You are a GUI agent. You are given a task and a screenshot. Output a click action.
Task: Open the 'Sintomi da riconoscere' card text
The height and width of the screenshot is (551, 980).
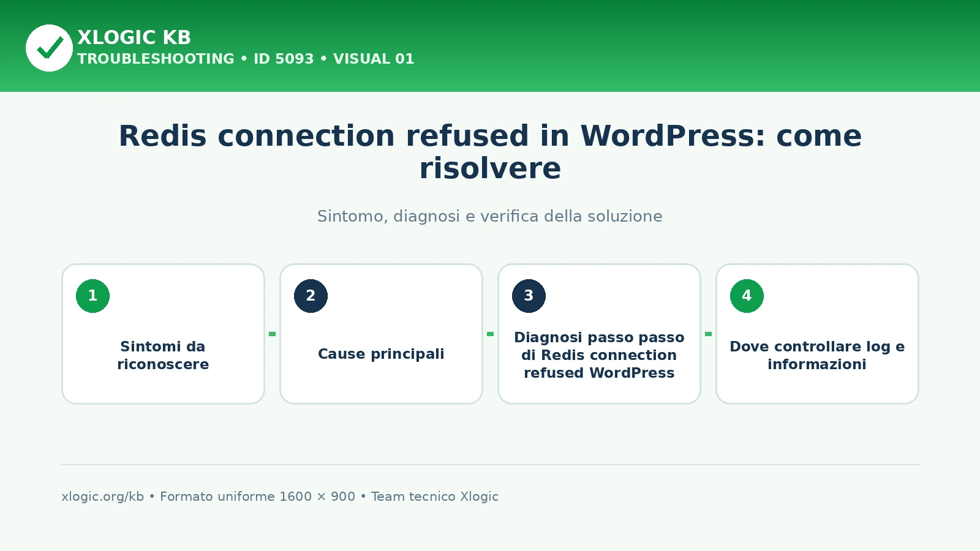pos(163,355)
